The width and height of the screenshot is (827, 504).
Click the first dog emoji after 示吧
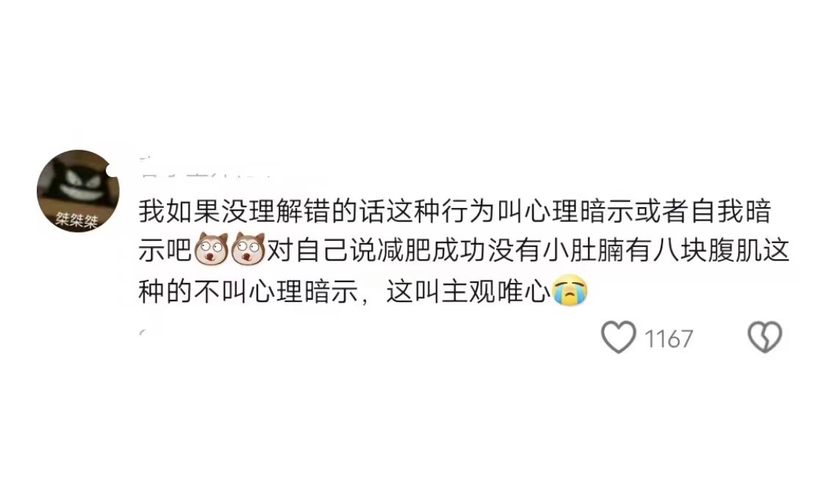[x=211, y=249]
